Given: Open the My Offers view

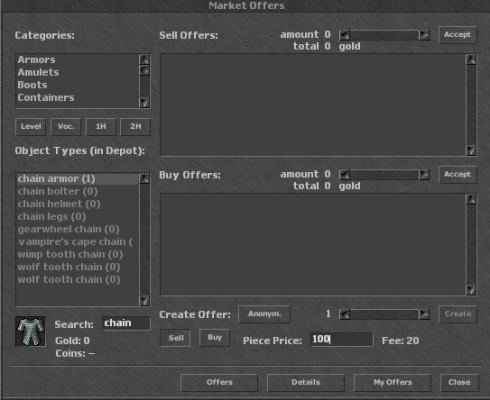Looking at the screenshot, I should click(x=392, y=383).
